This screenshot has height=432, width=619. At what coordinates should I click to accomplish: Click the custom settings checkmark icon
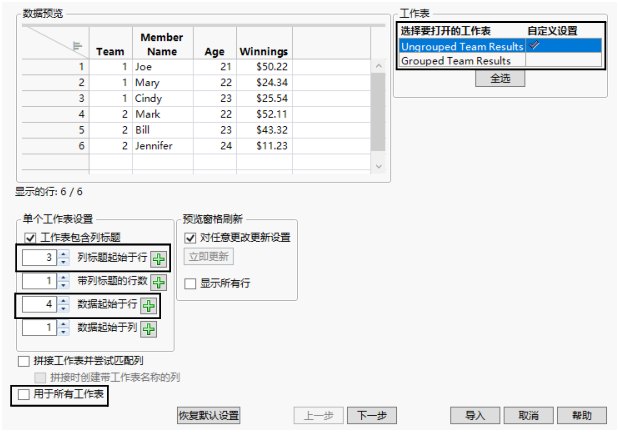click(x=534, y=45)
